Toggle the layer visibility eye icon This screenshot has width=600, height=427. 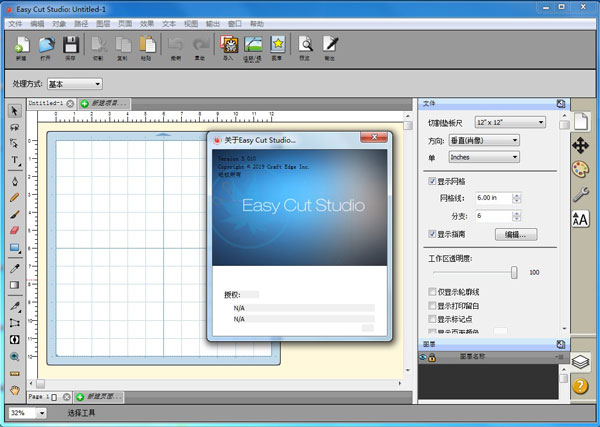click(x=423, y=357)
